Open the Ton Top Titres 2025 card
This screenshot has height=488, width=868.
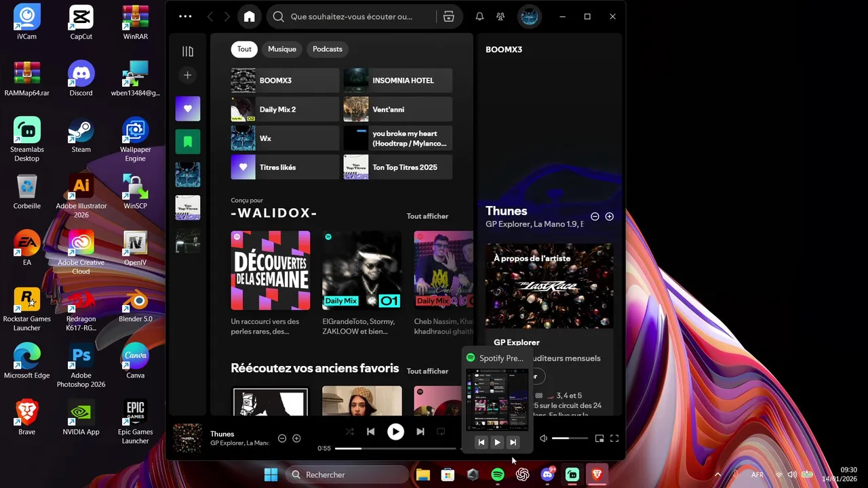click(x=398, y=167)
